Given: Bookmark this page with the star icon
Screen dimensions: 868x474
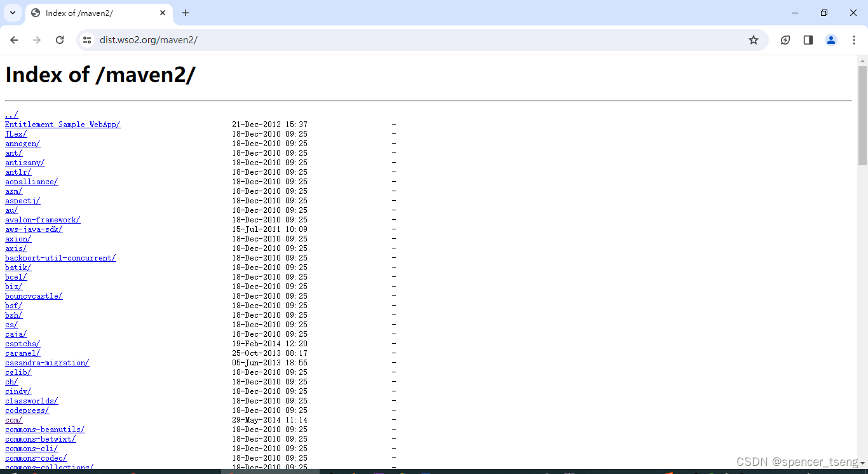Looking at the screenshot, I should [754, 39].
